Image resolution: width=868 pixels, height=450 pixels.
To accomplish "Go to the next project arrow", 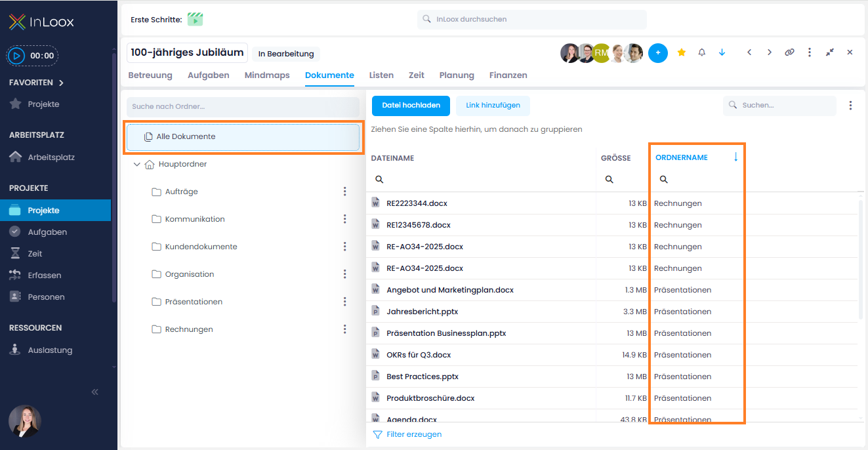I will [770, 52].
